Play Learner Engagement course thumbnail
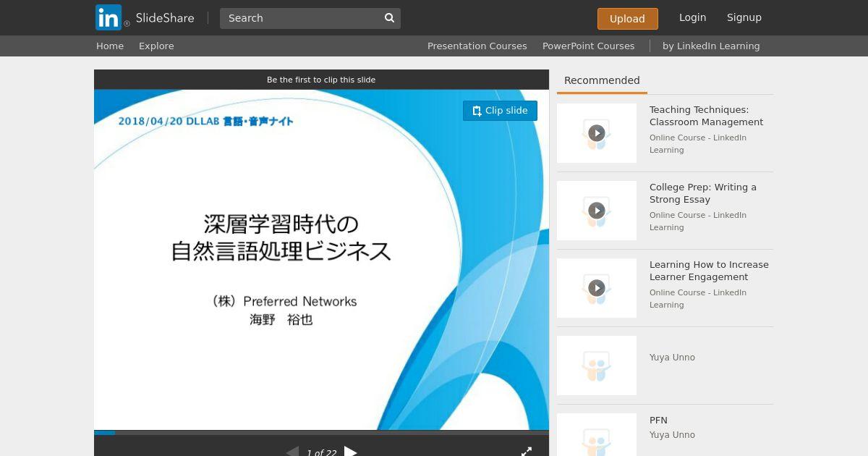868x456 pixels. (597, 288)
